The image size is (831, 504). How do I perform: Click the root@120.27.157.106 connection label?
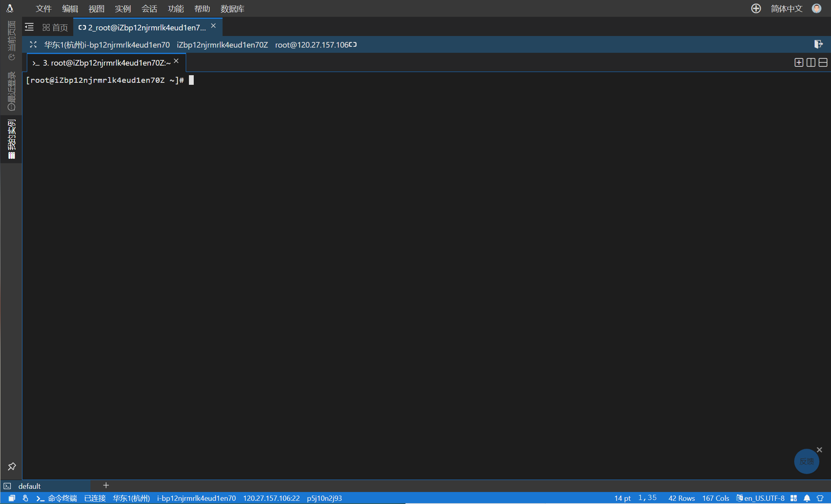point(312,45)
